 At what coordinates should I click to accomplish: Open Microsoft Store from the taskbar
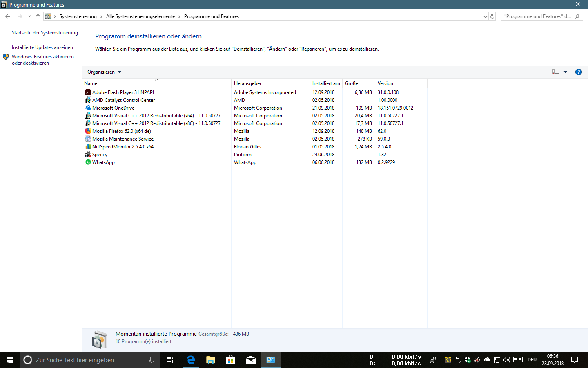tap(230, 360)
